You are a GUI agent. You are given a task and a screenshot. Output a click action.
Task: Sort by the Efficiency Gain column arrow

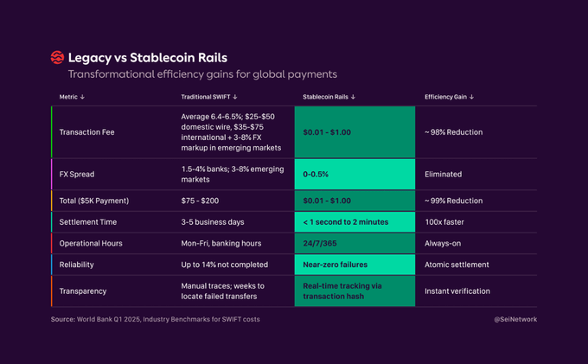click(471, 97)
